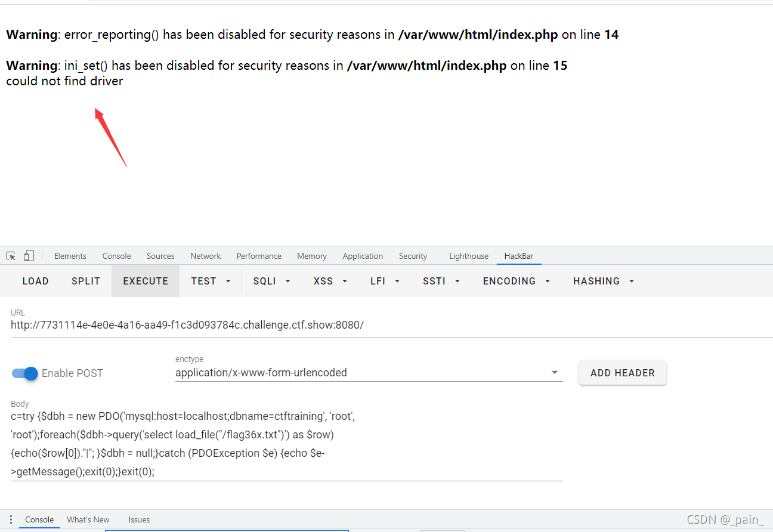Image resolution: width=773 pixels, height=532 pixels.
Task: Switch to the Elements tab
Action: point(70,256)
